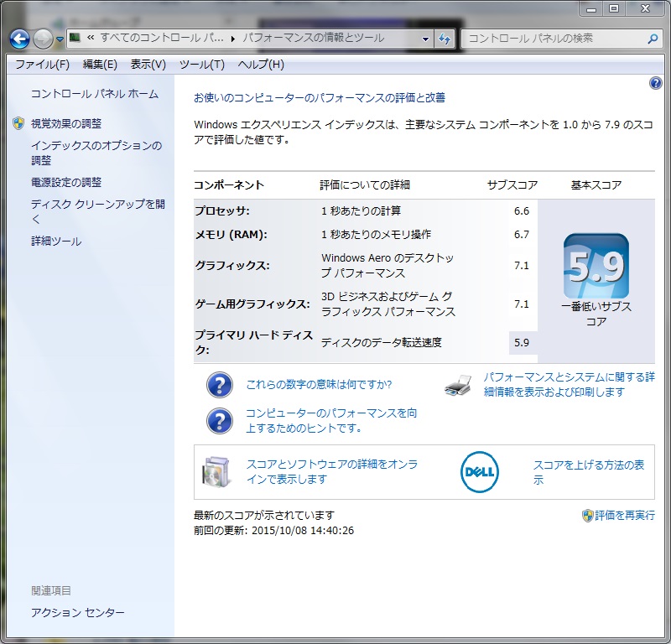Click the 6.7 memory subscore
The height and width of the screenshot is (644, 671).
click(x=522, y=235)
